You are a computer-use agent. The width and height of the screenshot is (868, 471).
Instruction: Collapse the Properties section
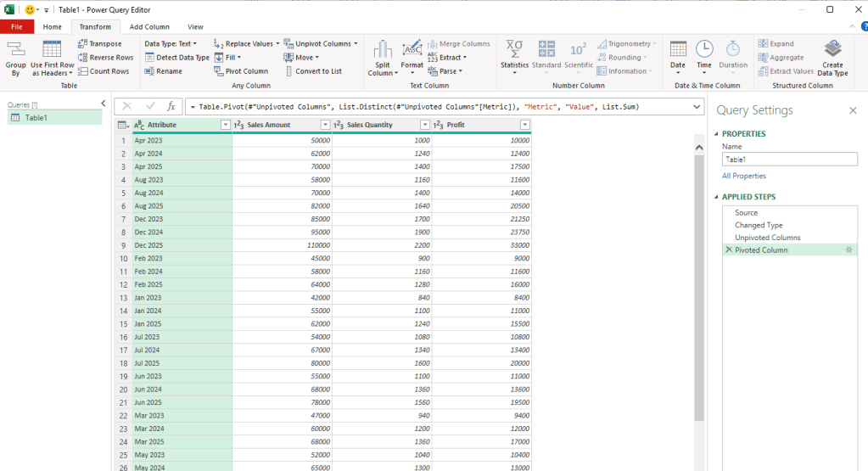(717, 134)
